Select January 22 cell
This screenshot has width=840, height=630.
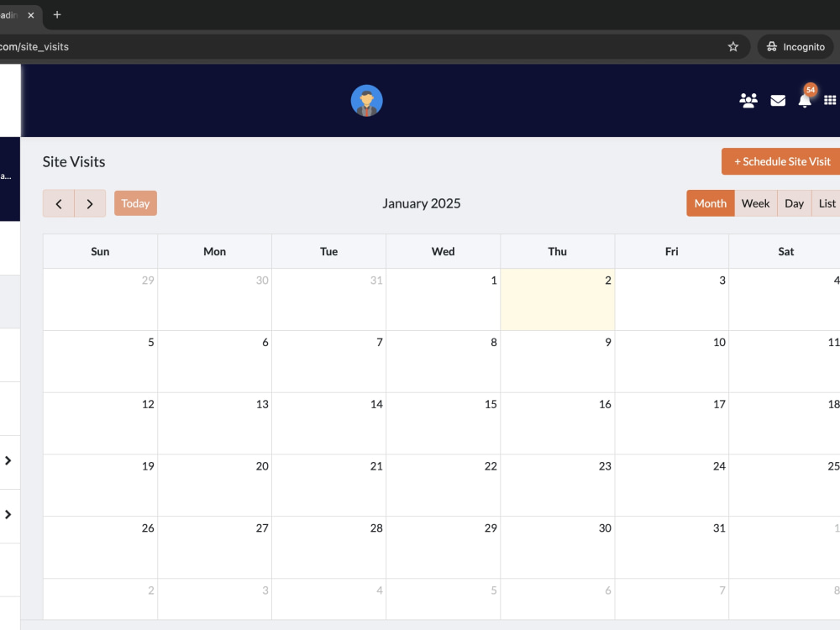[443, 486]
